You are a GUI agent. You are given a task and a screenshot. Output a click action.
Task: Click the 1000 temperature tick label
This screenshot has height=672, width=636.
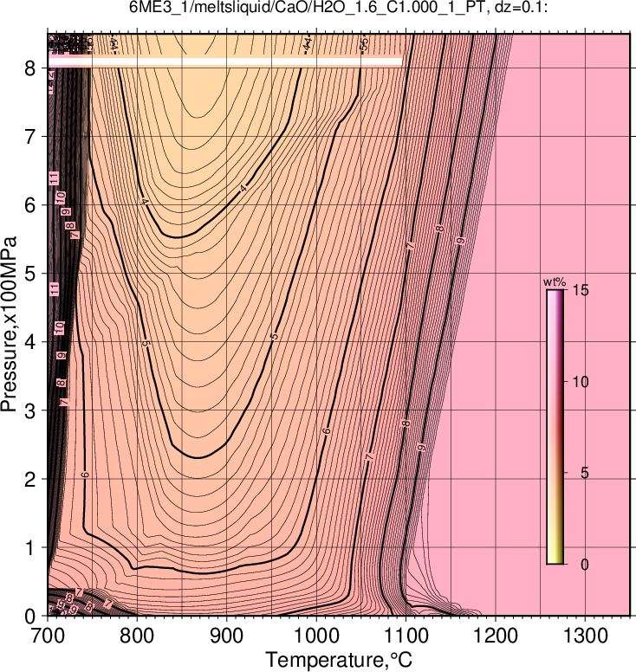(x=316, y=636)
